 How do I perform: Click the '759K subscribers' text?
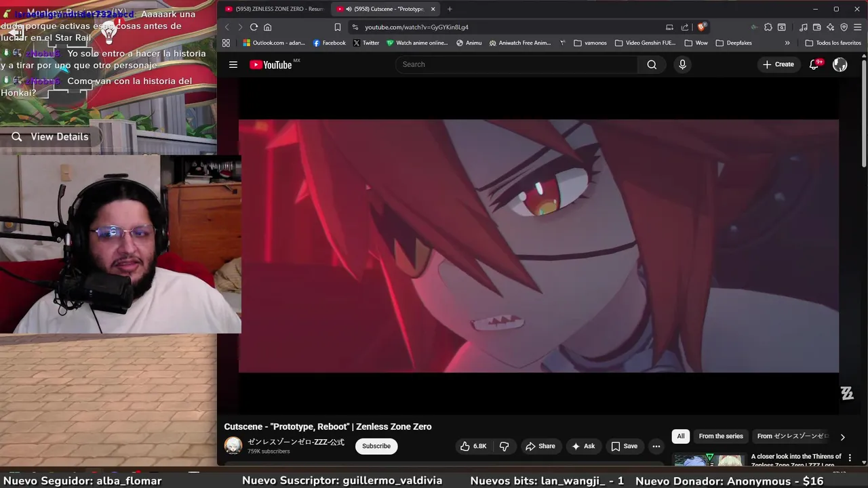[269, 451]
